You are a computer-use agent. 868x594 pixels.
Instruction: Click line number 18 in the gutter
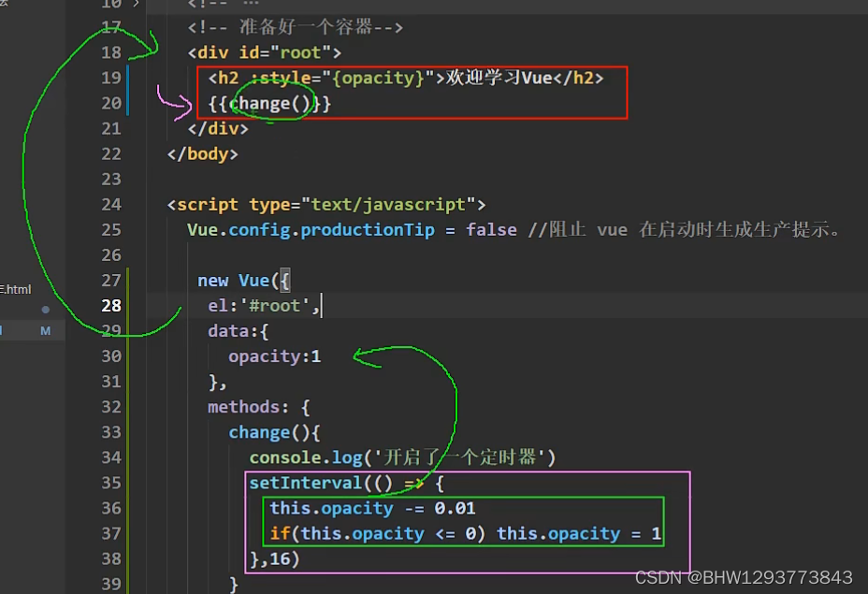[111, 52]
